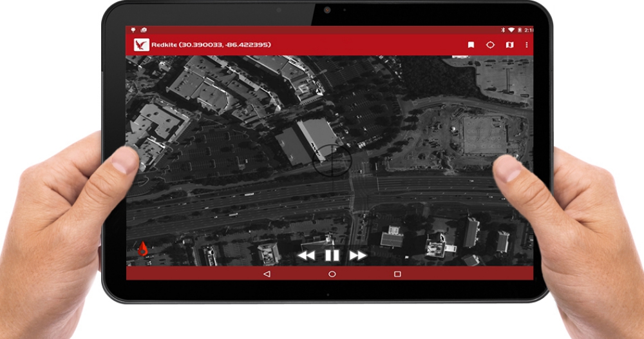644x339 pixels.
Task: Tap the clock in the status bar
Action: point(529,30)
